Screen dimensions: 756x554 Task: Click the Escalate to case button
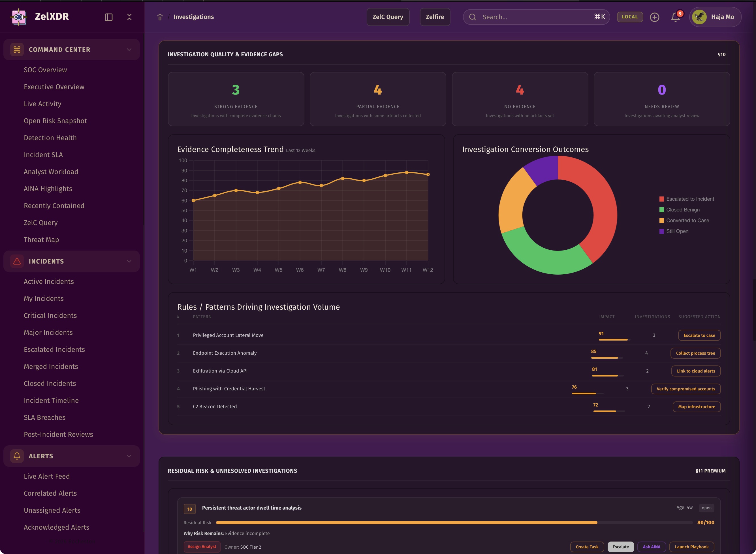coord(699,335)
